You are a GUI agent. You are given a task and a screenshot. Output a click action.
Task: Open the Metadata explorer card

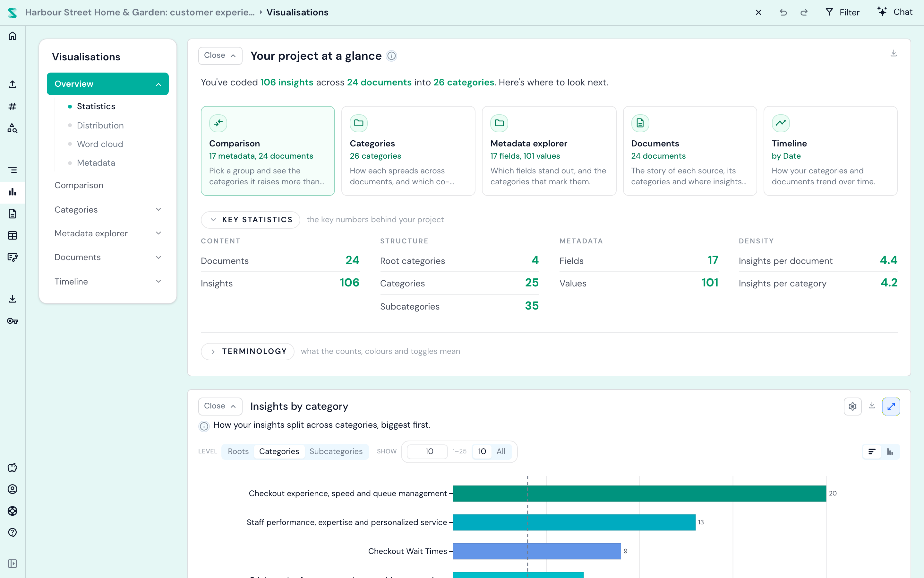pos(549,151)
